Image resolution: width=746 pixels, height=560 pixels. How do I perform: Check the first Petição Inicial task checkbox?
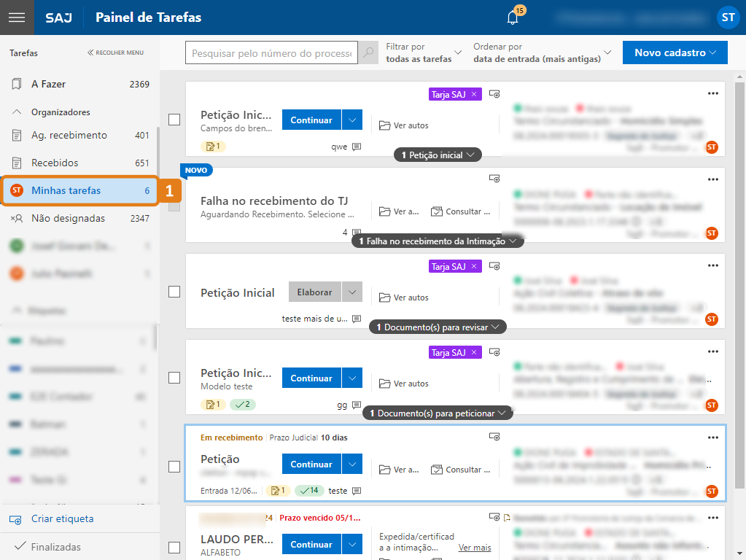pos(174,120)
